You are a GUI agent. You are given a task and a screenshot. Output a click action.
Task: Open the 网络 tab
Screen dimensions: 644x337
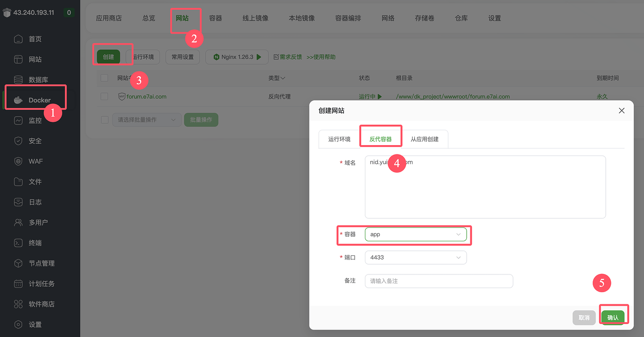tap(388, 18)
